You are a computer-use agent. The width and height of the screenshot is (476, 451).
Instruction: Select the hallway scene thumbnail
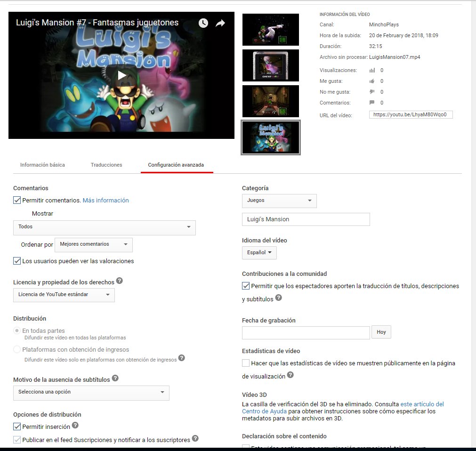[270, 101]
